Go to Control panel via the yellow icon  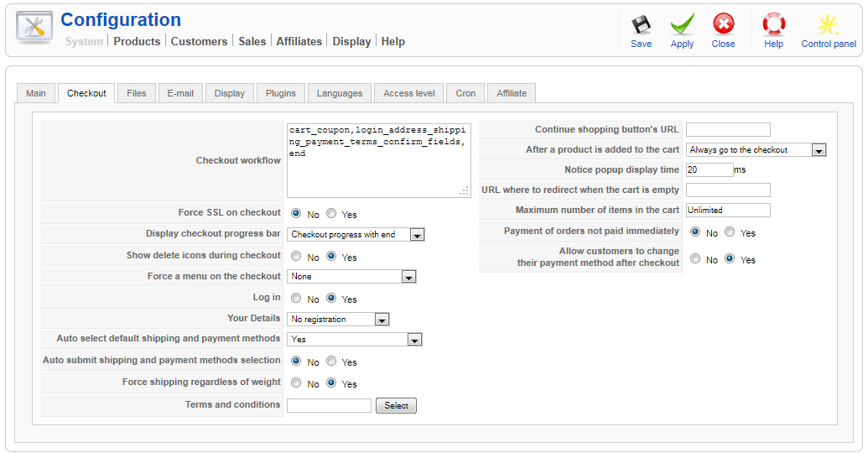point(829,25)
